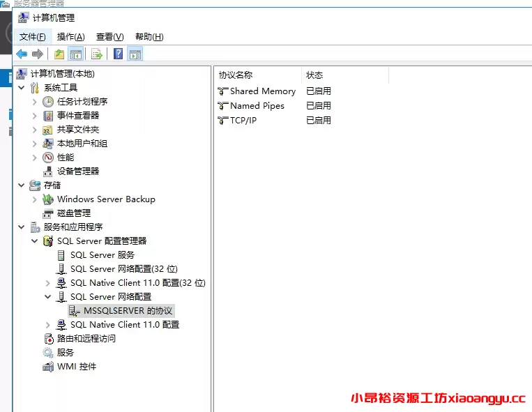532x412 pixels.
Task: Click the 计算机管理 title bar icon
Action: pos(23,17)
